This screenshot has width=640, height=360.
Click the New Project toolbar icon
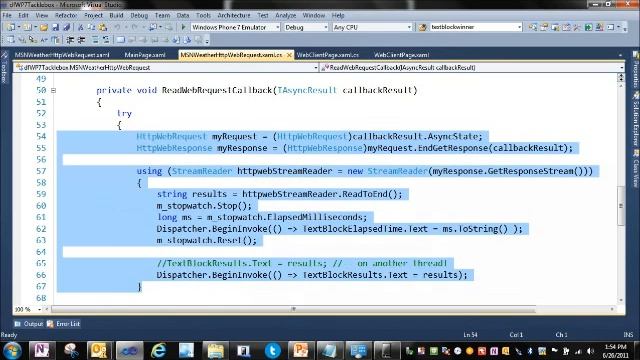pos(11,27)
